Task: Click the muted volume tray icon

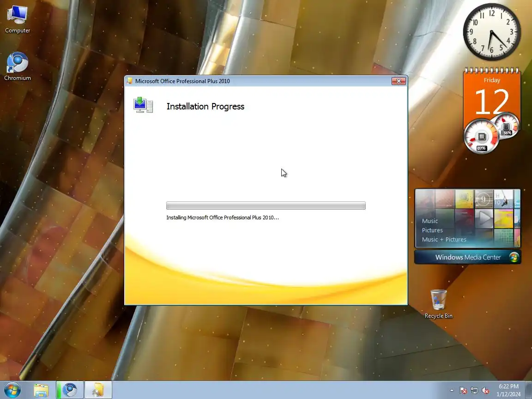Action: pyautogui.click(x=485, y=391)
